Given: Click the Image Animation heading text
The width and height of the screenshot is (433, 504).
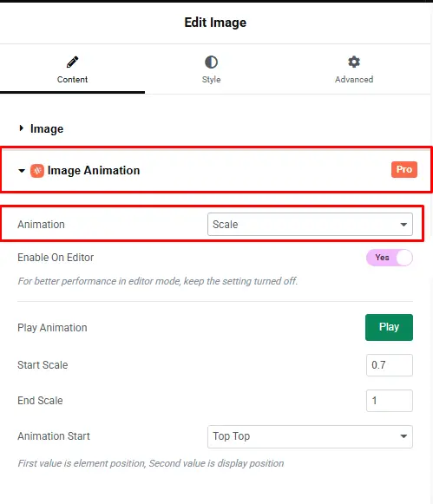Looking at the screenshot, I should pos(94,170).
